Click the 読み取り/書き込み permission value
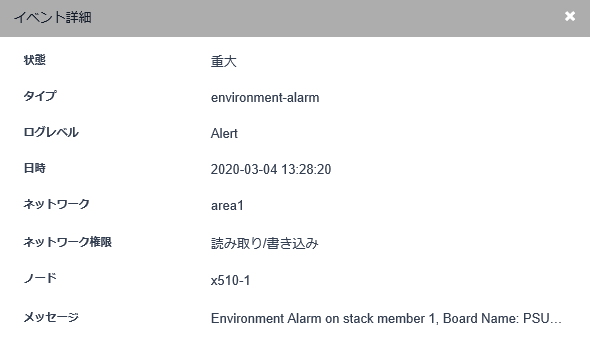Screen dimensions: 590x360 coord(265,243)
